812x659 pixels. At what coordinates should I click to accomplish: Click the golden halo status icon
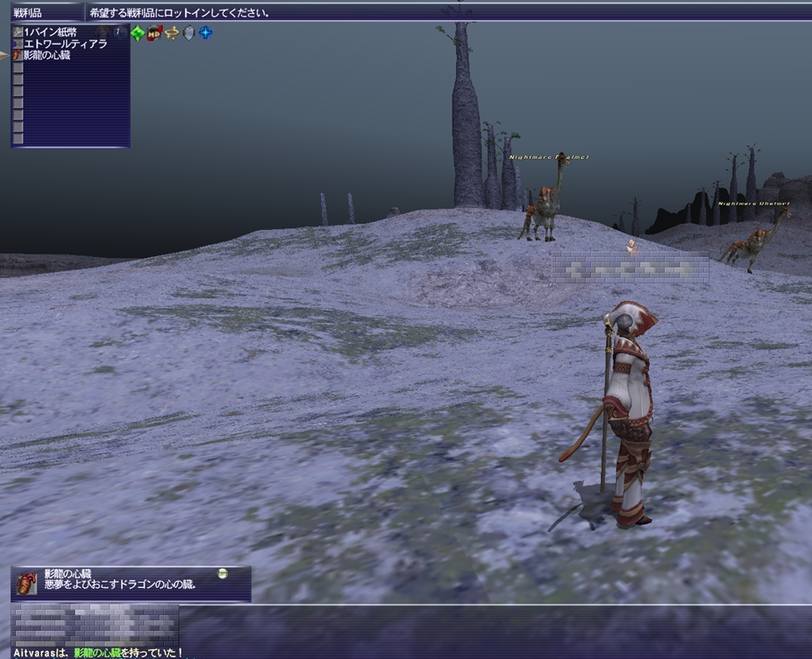(x=171, y=33)
